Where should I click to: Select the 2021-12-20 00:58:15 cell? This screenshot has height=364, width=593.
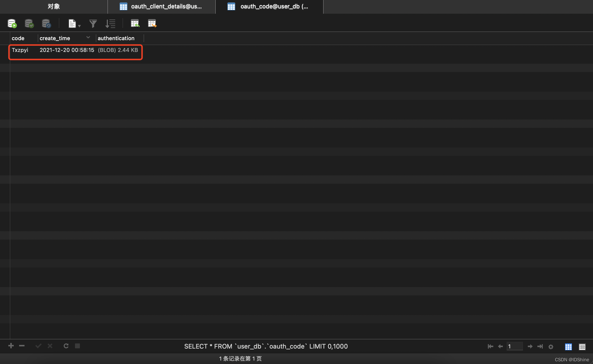[x=67, y=50]
